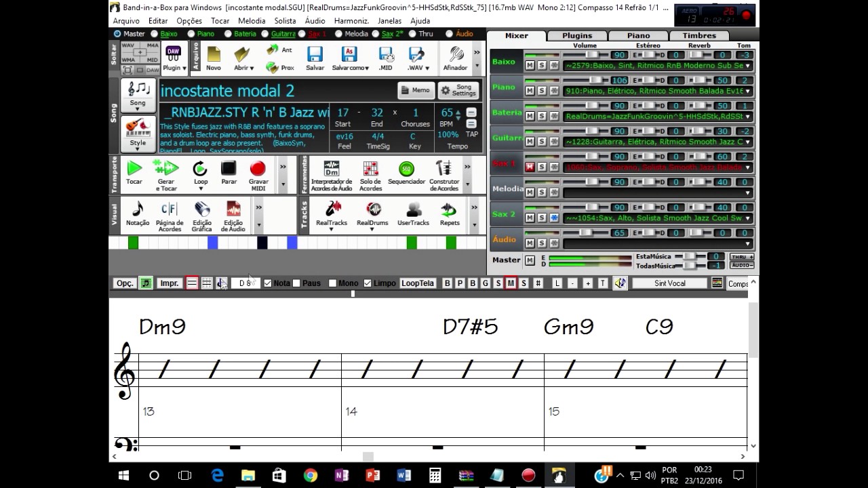The width and height of the screenshot is (868, 488).
Task: Select the Master radio button
Action: 118,33
